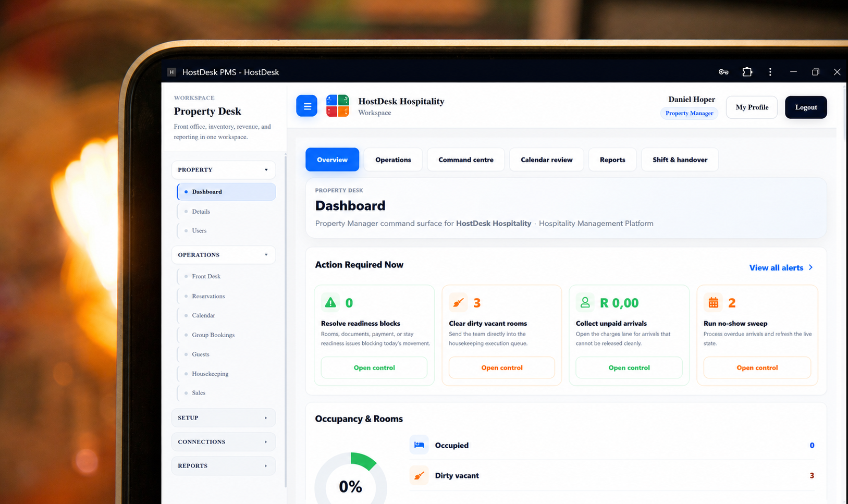
Task: Click the My Profile button
Action: tap(752, 107)
